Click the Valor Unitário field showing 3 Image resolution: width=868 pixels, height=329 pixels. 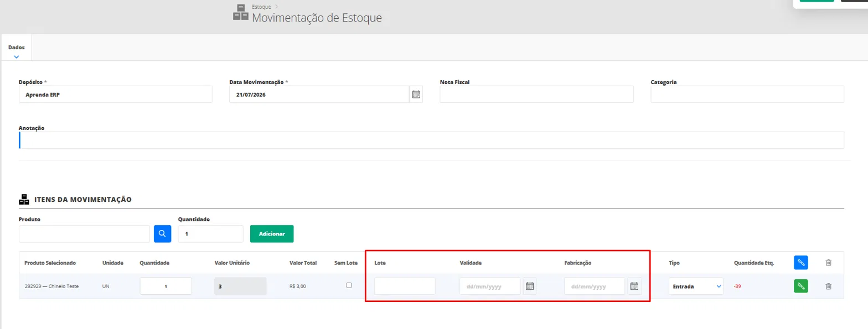(x=241, y=286)
